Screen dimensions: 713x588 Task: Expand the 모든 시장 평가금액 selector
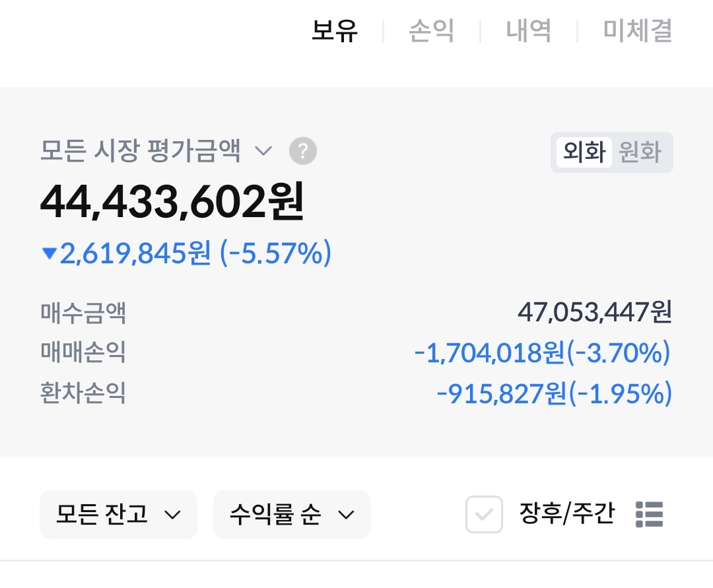(140, 152)
